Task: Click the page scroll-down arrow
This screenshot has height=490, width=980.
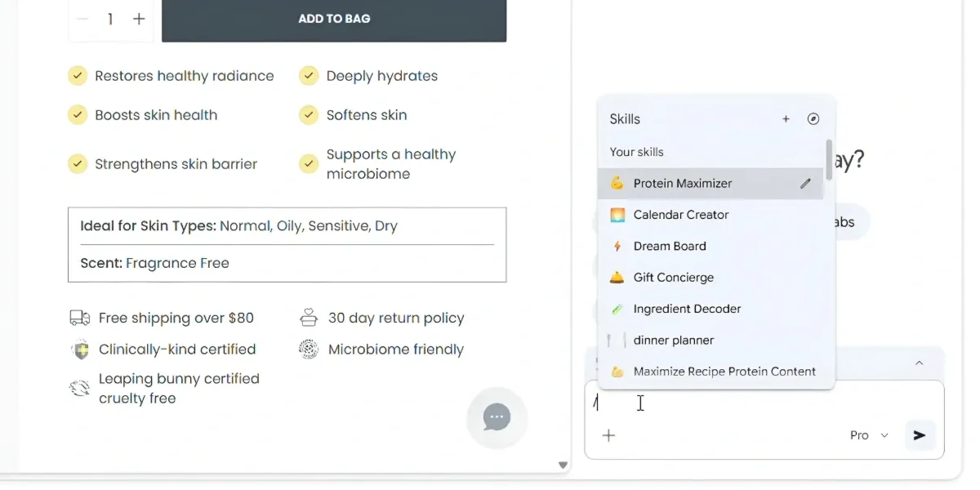Action: pos(563,464)
